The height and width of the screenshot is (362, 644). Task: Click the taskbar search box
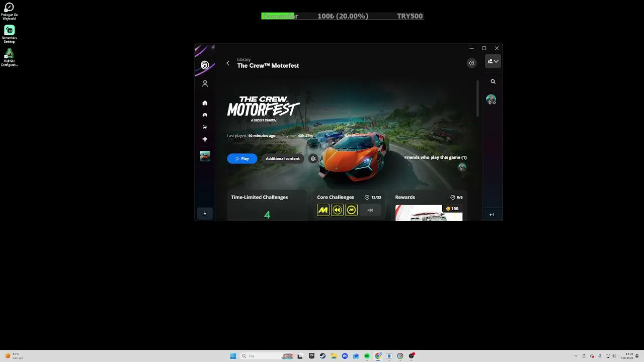coord(267,356)
